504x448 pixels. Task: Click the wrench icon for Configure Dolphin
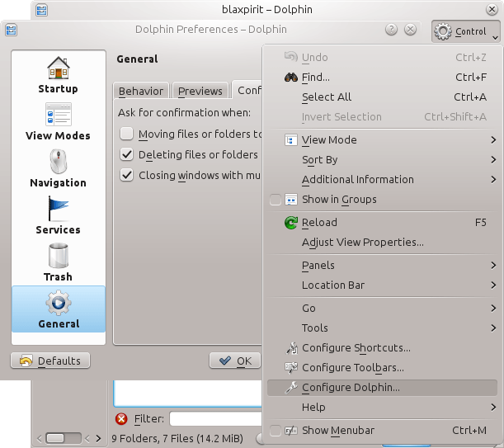(291, 388)
